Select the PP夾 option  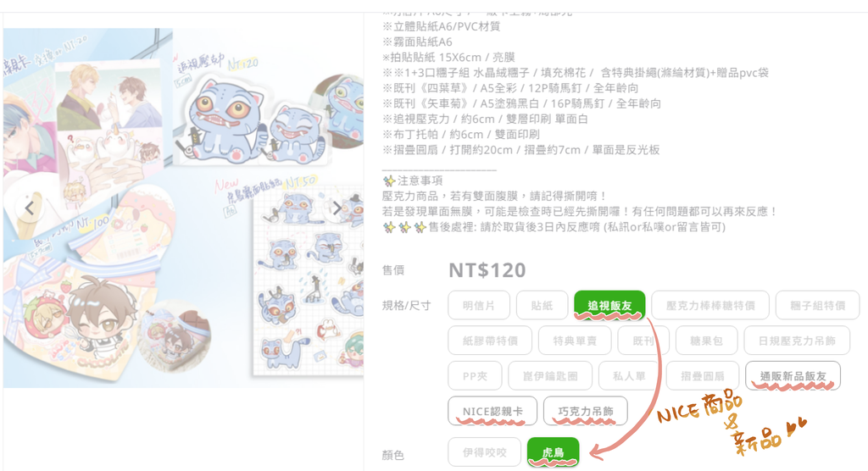475,376
